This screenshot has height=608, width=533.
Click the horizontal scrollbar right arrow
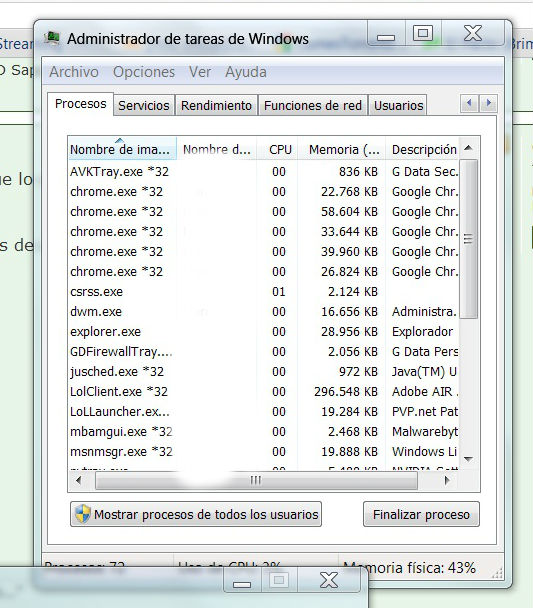pos(447,481)
